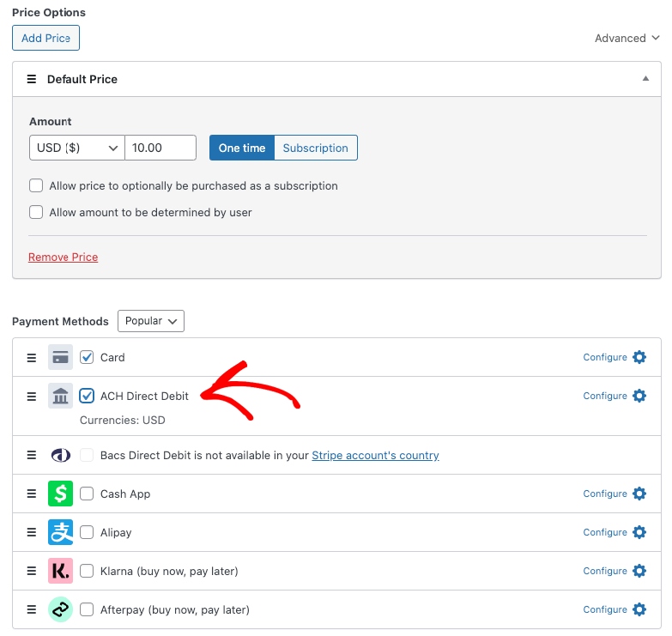Check optional subscription purchase checkbox

[36, 185]
